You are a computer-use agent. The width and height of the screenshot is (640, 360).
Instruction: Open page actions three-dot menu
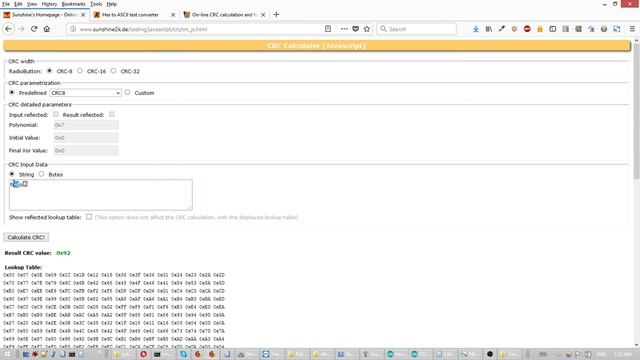click(344, 29)
